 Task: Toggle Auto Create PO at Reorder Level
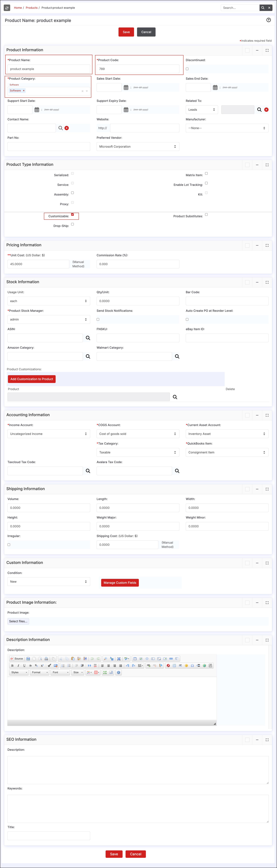(x=187, y=319)
